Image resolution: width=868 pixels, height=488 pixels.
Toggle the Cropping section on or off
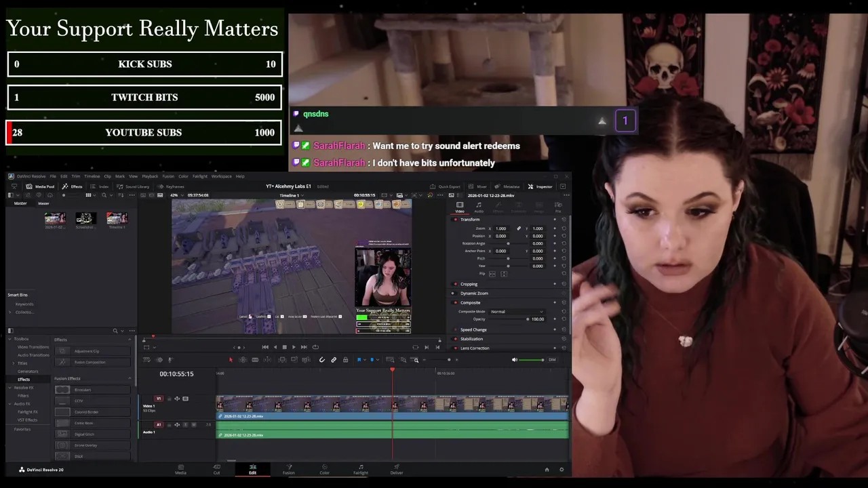tap(454, 284)
